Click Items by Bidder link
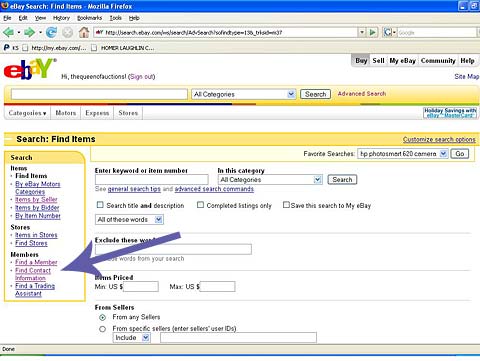480x361 pixels. pos(37,208)
